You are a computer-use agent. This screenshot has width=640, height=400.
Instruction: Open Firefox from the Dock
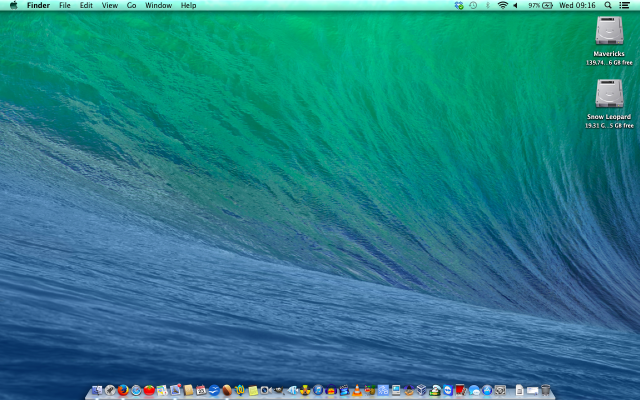[123, 390]
